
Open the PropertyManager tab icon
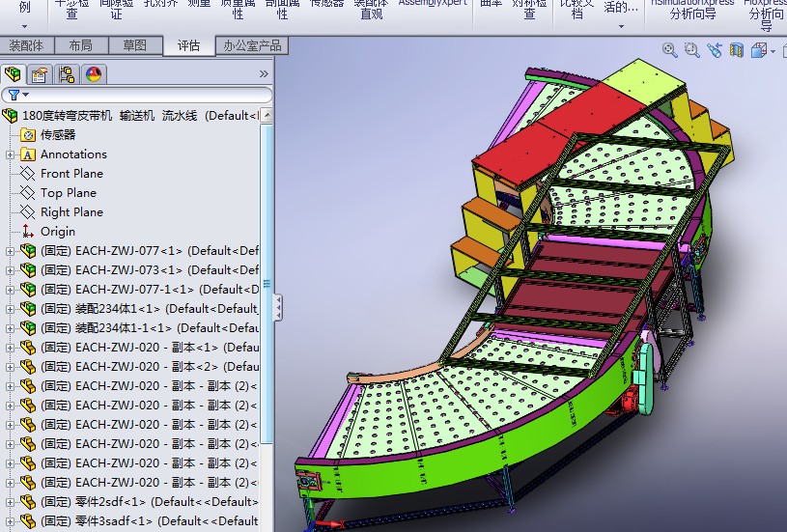40,74
